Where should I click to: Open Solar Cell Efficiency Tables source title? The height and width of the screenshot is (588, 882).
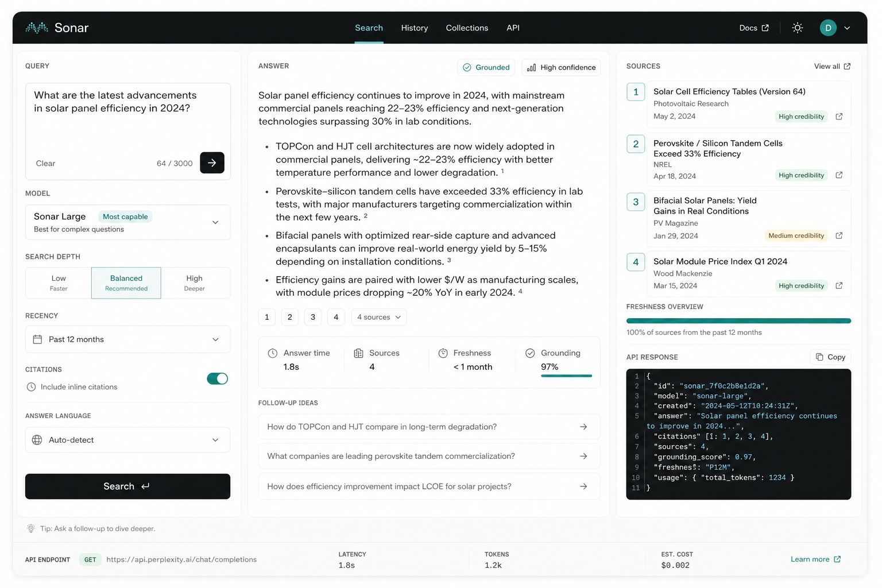(729, 92)
